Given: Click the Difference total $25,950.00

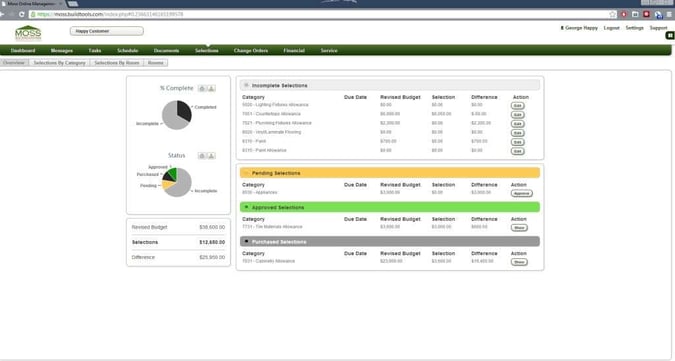Looking at the screenshot, I should [212, 257].
